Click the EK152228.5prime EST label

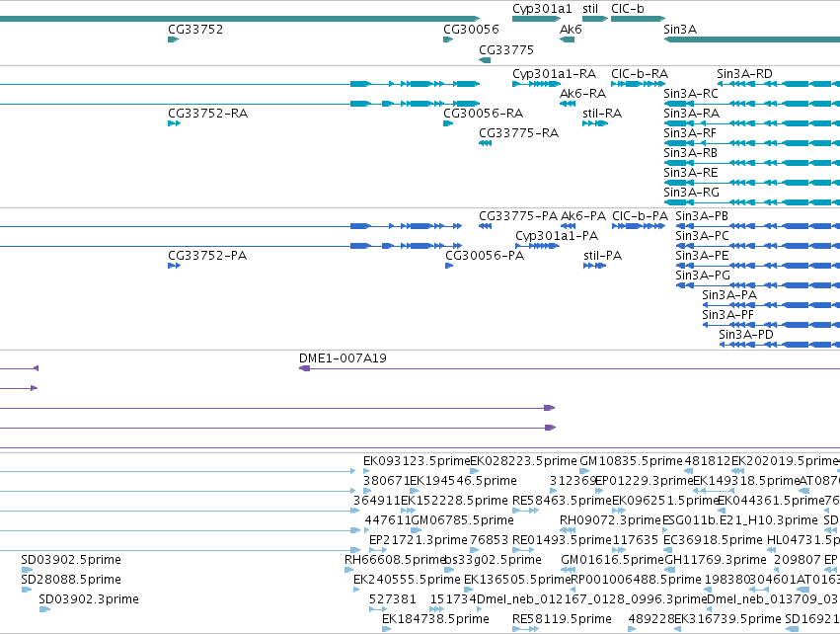coord(454,501)
